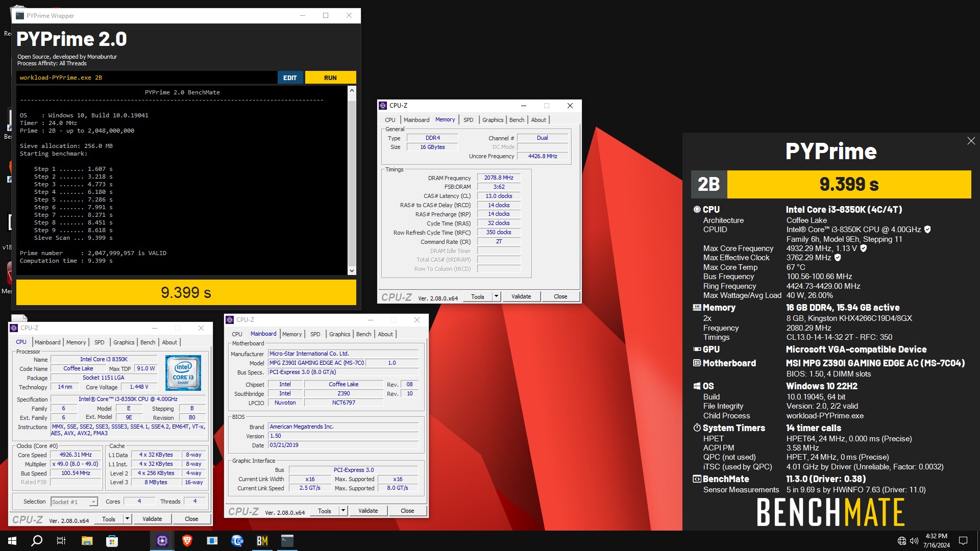
Task: Expand Tools dropdown arrow in CPU tab CPU-Z window
Action: click(127, 519)
